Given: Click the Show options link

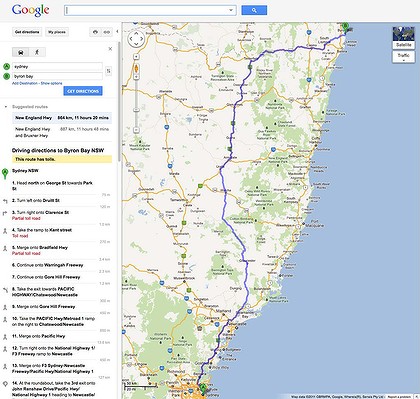Looking at the screenshot, I should (51, 83).
